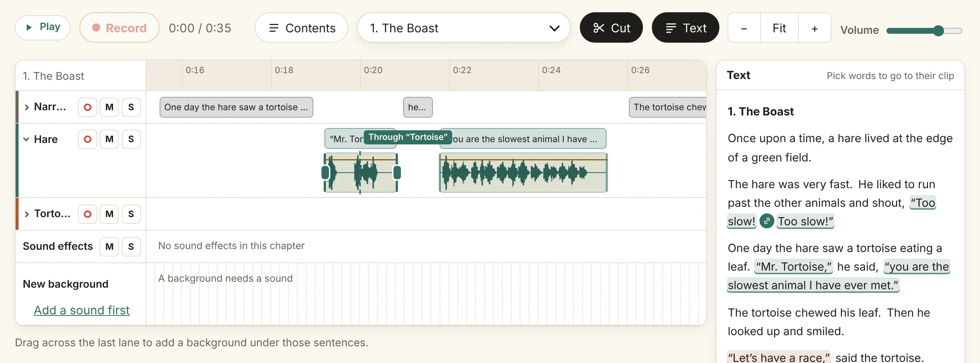Click the left trim handle of the Mr. Tortoise waveform

pos(325,173)
